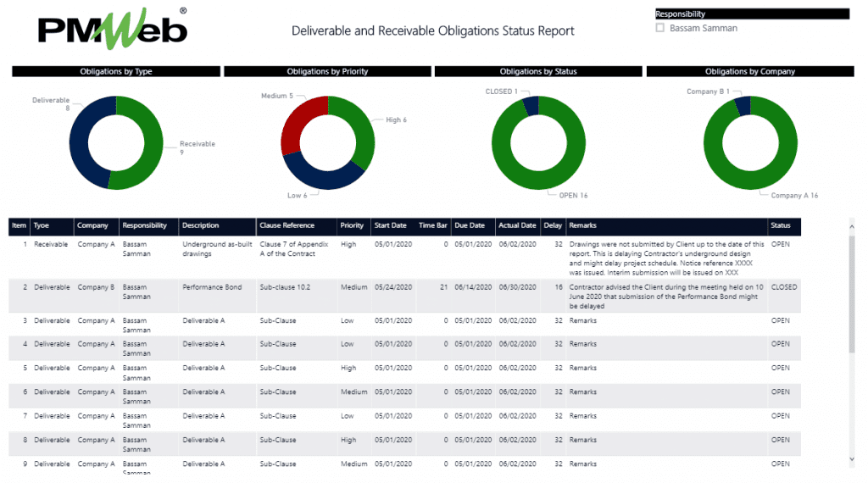Click the 'Low 6' chart label
The image size is (868, 483).
[x=297, y=195]
